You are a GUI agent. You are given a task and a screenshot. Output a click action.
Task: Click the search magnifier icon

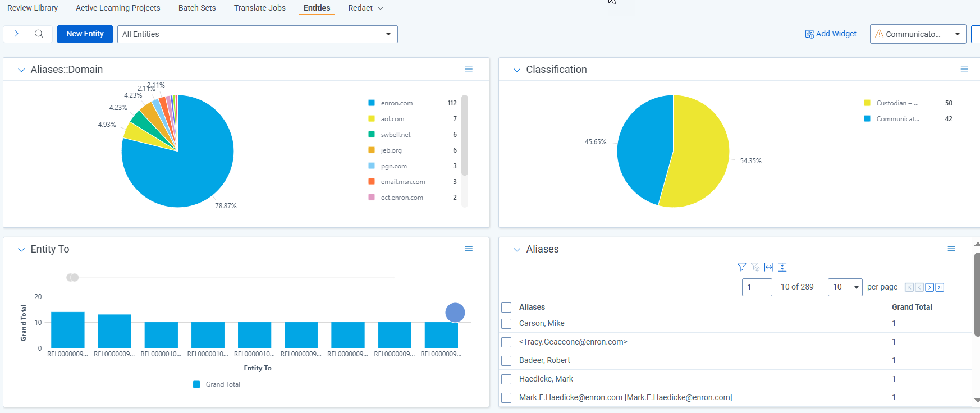(39, 34)
